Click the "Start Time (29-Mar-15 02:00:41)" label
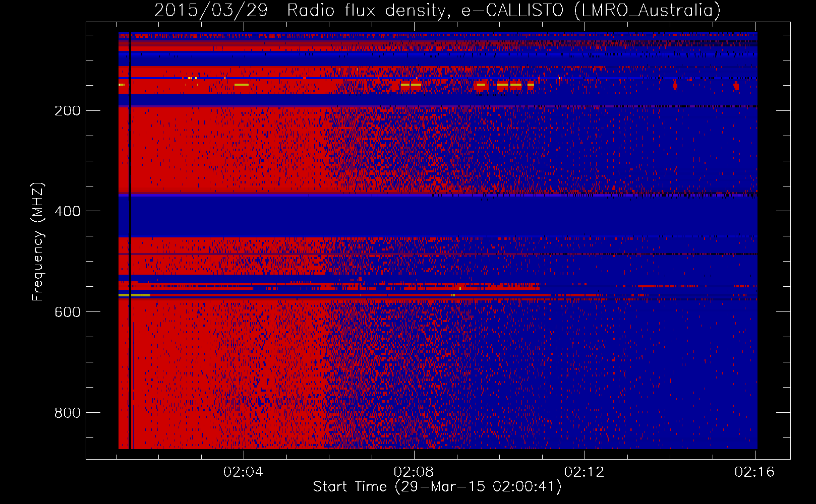 437,487
